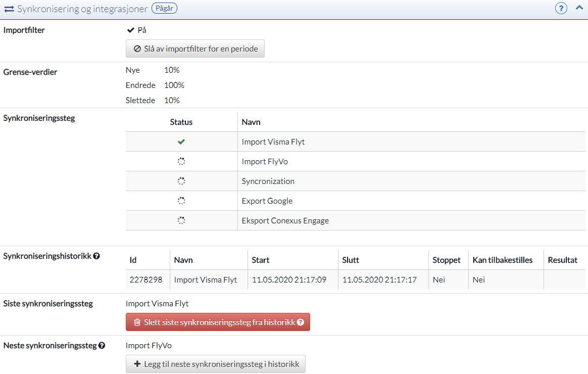Image resolution: width=588 pixels, height=374 pixels.
Task: Click the help icon next to Neste synkroniseringssteg
Action: pos(102,346)
